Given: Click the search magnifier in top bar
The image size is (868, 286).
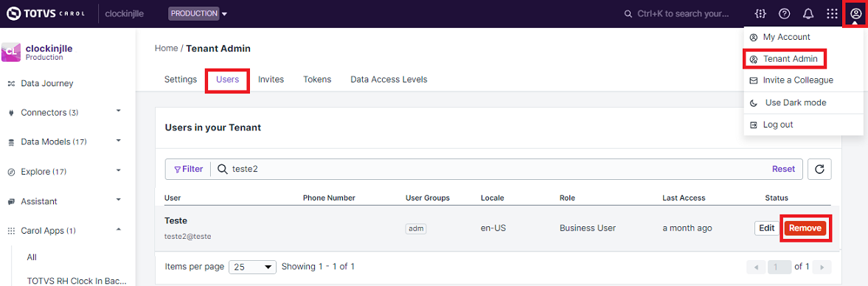Looking at the screenshot, I should click(x=628, y=14).
